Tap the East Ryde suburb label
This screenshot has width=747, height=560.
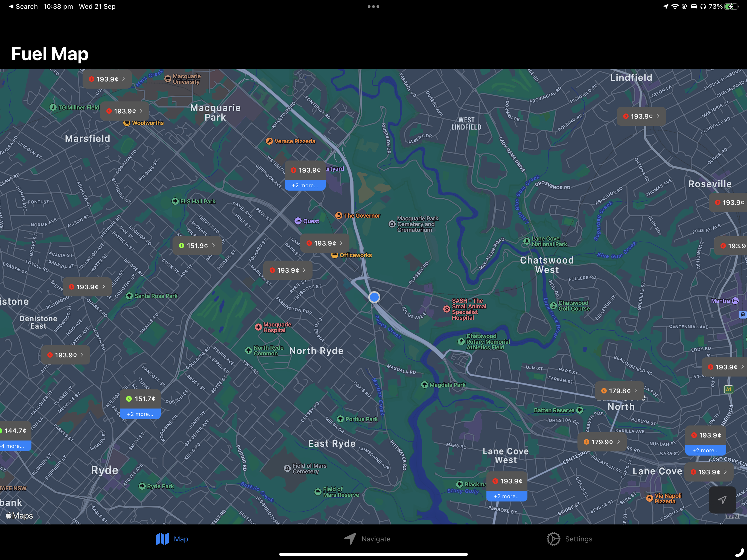click(332, 444)
